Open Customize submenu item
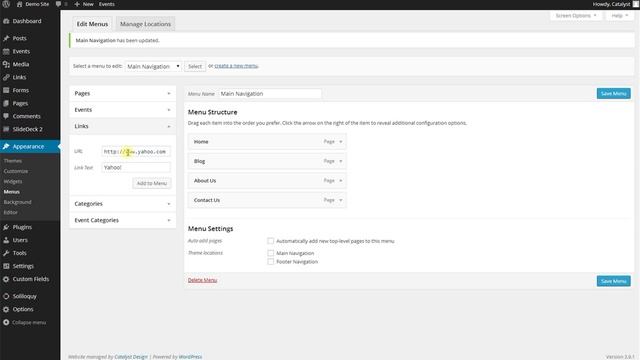 pyautogui.click(x=16, y=171)
